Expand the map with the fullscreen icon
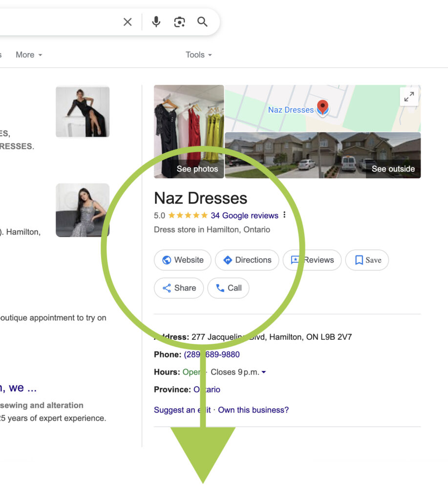This screenshot has height=500, width=448. click(408, 97)
